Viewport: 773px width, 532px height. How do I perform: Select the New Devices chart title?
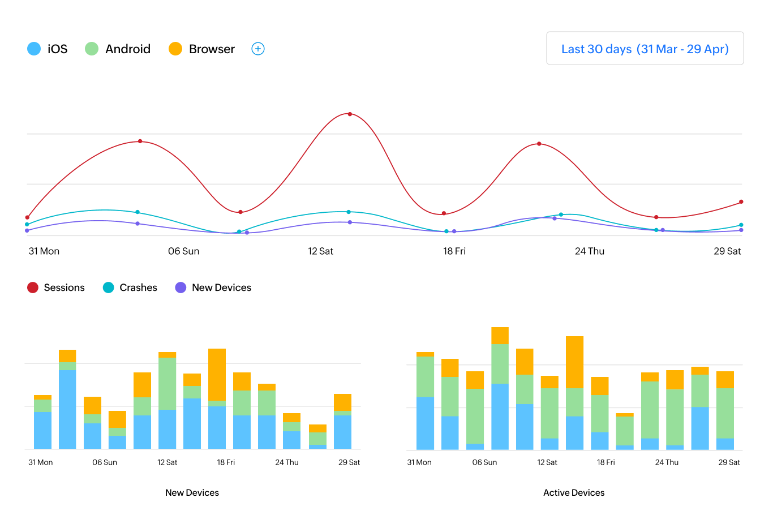[x=192, y=492]
